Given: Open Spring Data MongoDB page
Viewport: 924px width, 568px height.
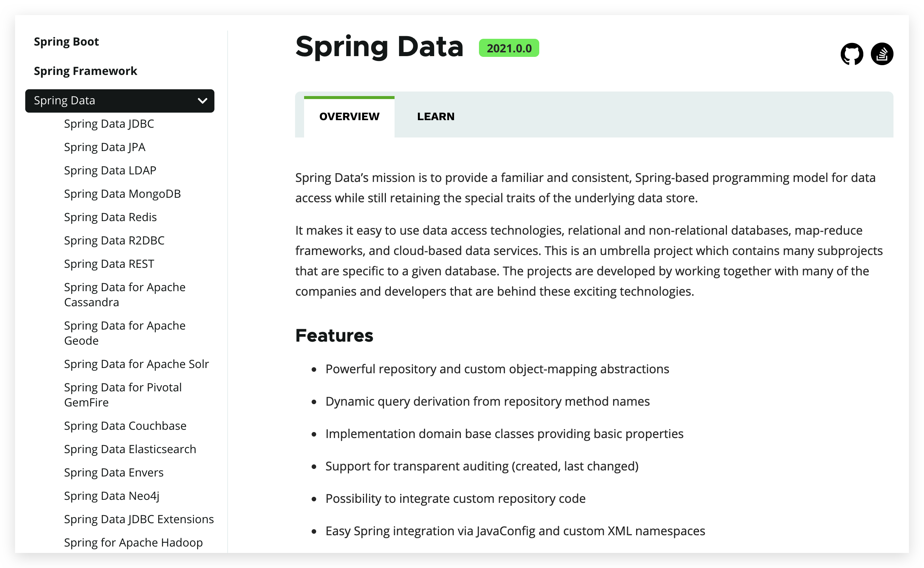Looking at the screenshot, I should (x=122, y=194).
